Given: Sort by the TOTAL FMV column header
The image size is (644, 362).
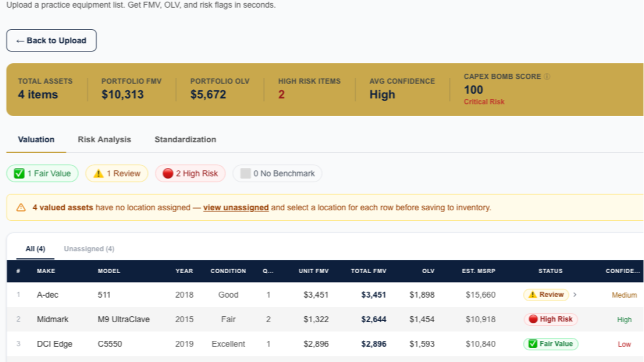Looking at the screenshot, I should pos(369,271).
